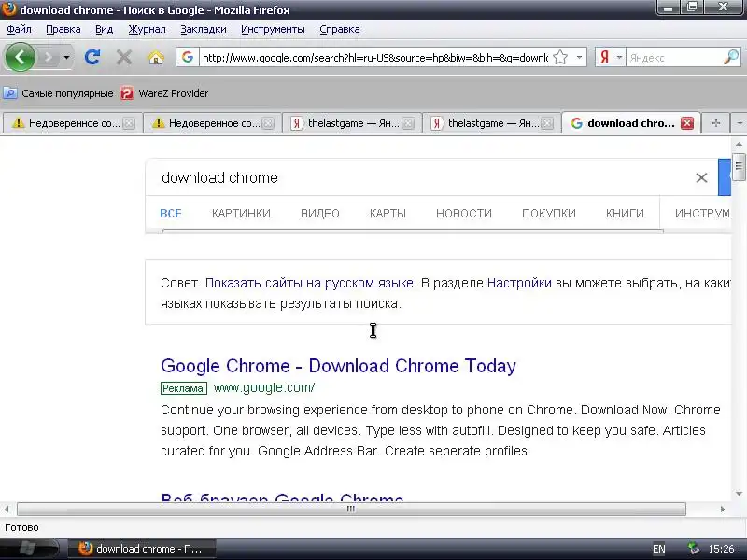Click horizontal scrollbar right arrow
This screenshot has width=747, height=560.
coord(723,509)
